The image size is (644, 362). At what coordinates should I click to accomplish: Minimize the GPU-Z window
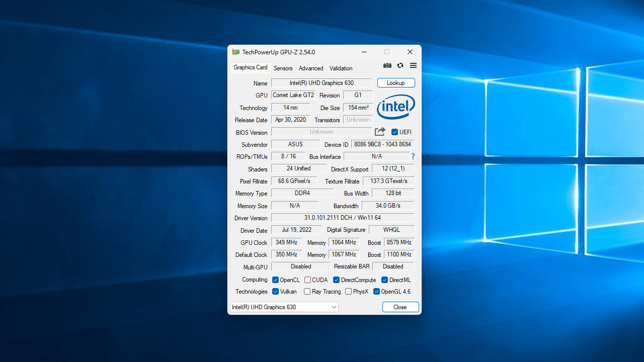364,52
